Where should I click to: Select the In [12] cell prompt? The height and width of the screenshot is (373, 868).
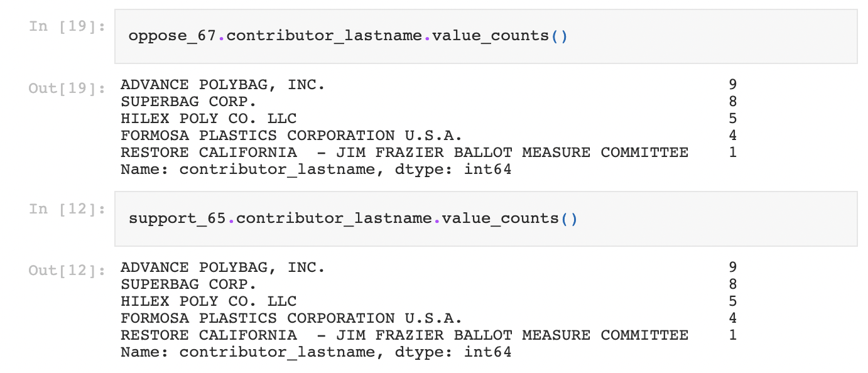coord(67,209)
